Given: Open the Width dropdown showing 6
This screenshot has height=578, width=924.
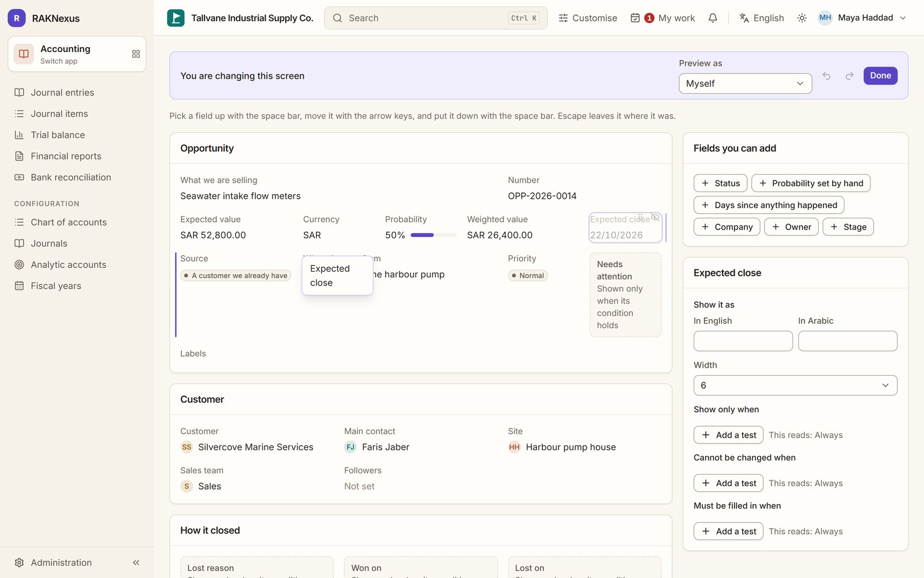Looking at the screenshot, I should coord(795,386).
